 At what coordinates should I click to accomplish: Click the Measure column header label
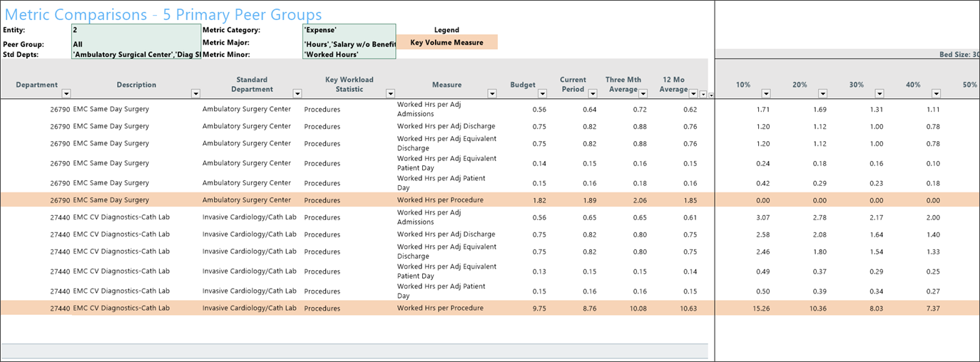(x=446, y=85)
